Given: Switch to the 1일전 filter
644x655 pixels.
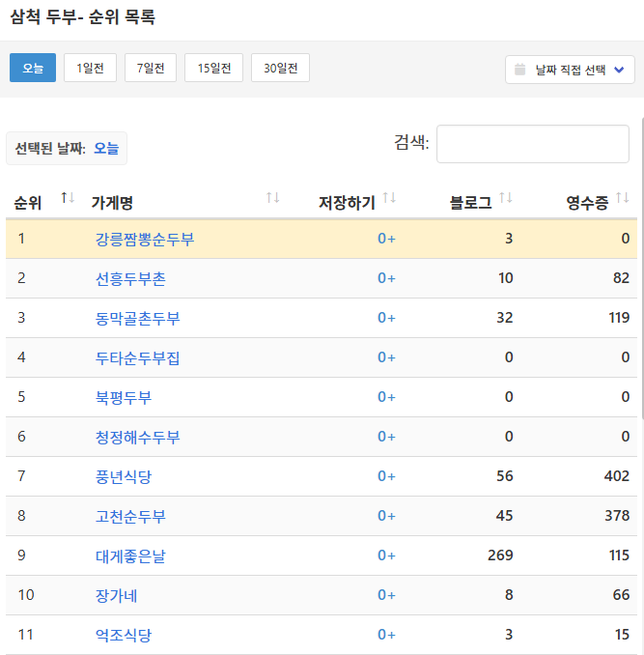Looking at the screenshot, I should tap(90, 68).
